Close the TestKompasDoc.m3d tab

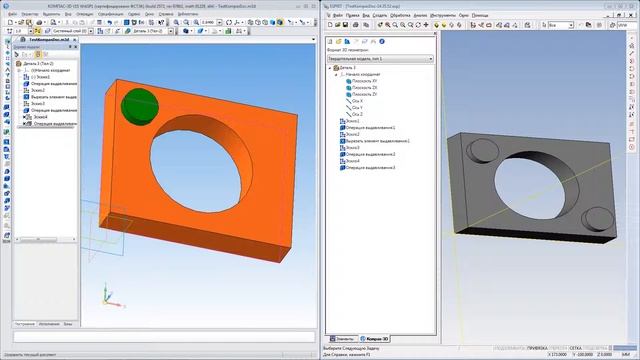(x=75, y=40)
